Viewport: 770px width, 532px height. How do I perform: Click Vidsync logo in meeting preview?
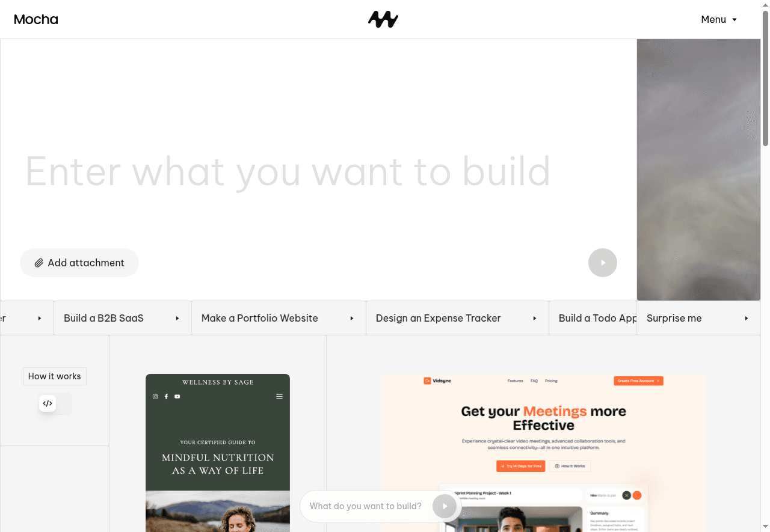click(437, 381)
